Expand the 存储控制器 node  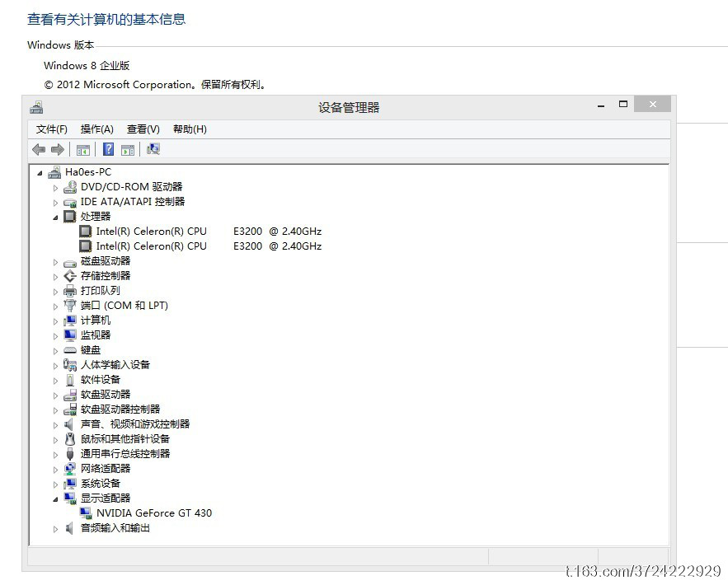[x=55, y=277]
